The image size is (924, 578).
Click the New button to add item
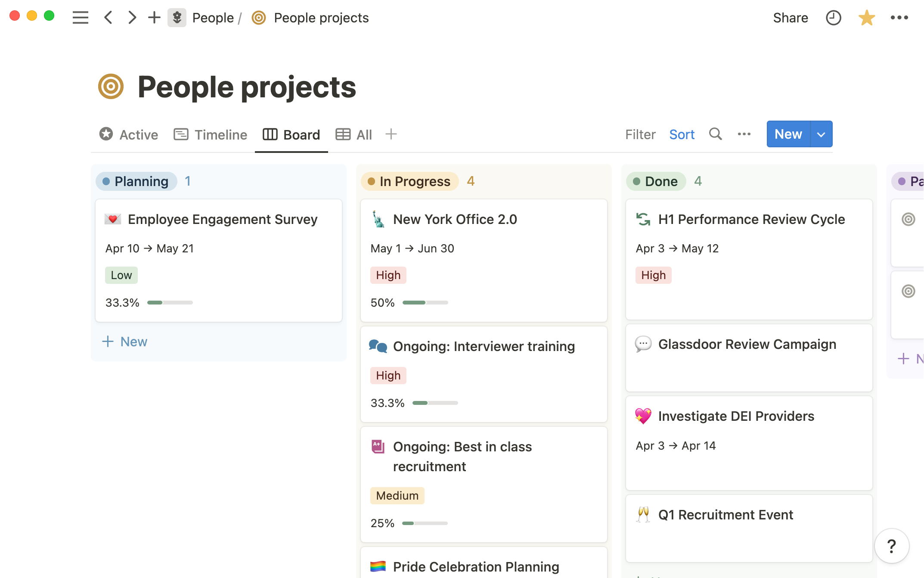click(x=788, y=134)
